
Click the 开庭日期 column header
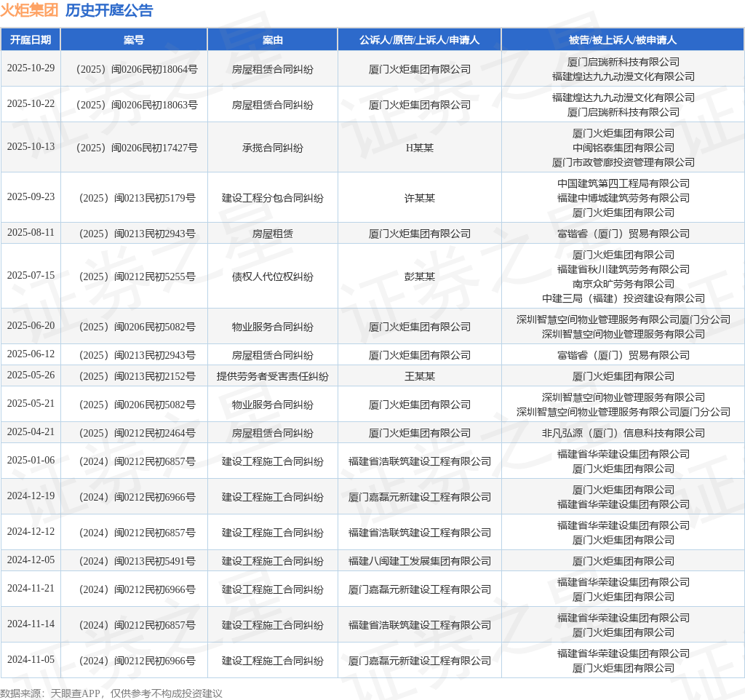coord(31,40)
